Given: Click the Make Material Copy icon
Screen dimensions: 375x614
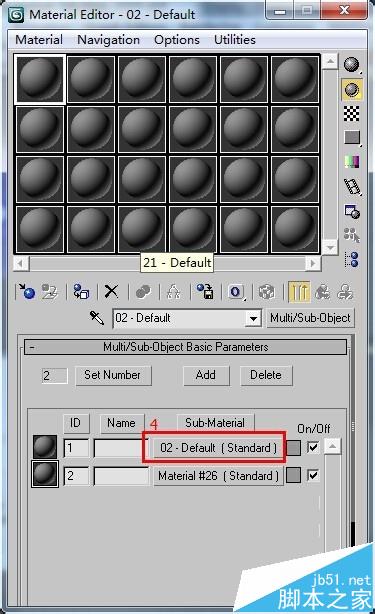Looking at the screenshot, I should point(142,292).
